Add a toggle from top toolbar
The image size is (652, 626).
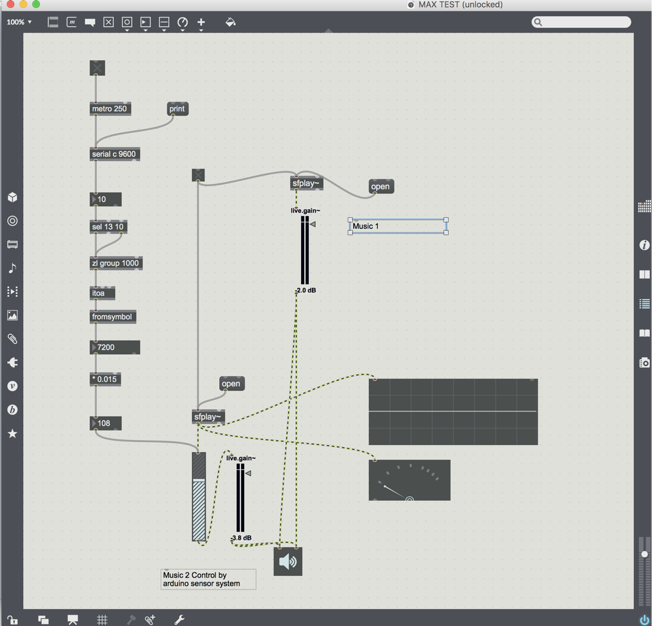tap(109, 22)
